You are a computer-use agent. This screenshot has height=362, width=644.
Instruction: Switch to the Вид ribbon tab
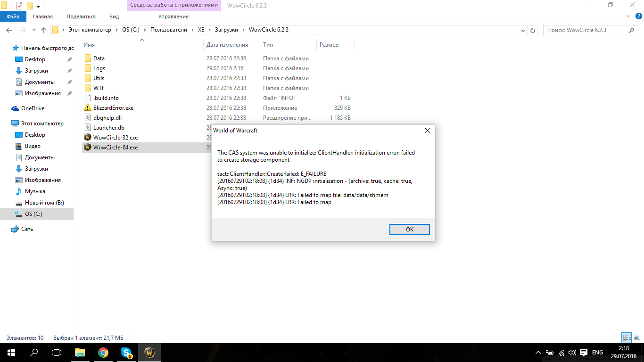(114, 16)
